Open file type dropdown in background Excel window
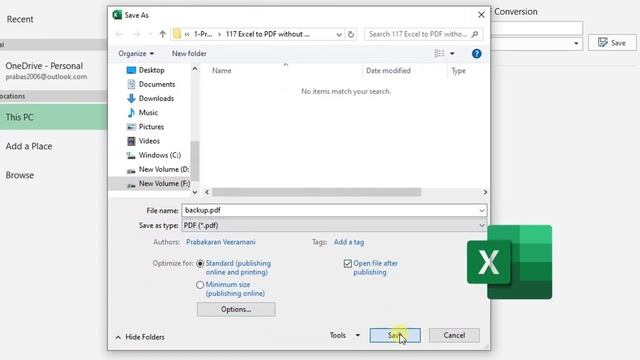This screenshot has width=640, height=360. (576, 43)
